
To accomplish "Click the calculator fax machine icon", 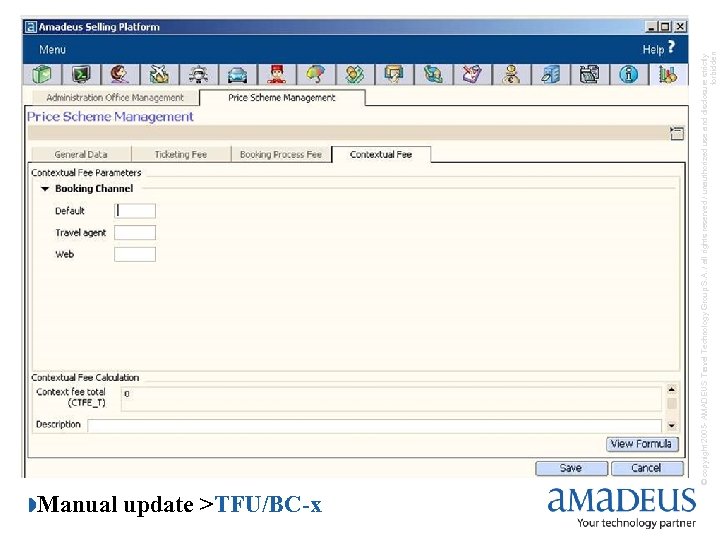I will tap(589, 74).
